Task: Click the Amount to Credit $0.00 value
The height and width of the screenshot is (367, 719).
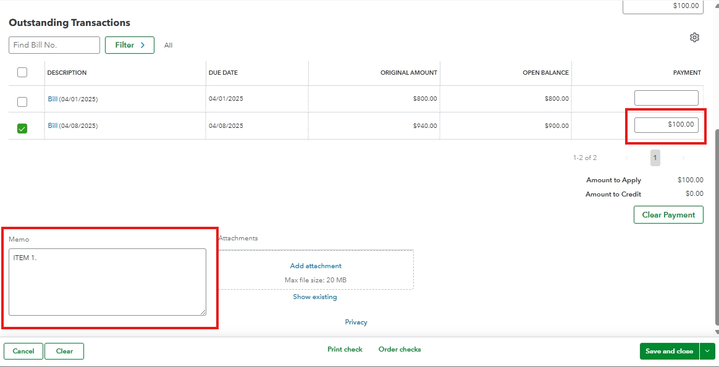Action: (694, 194)
